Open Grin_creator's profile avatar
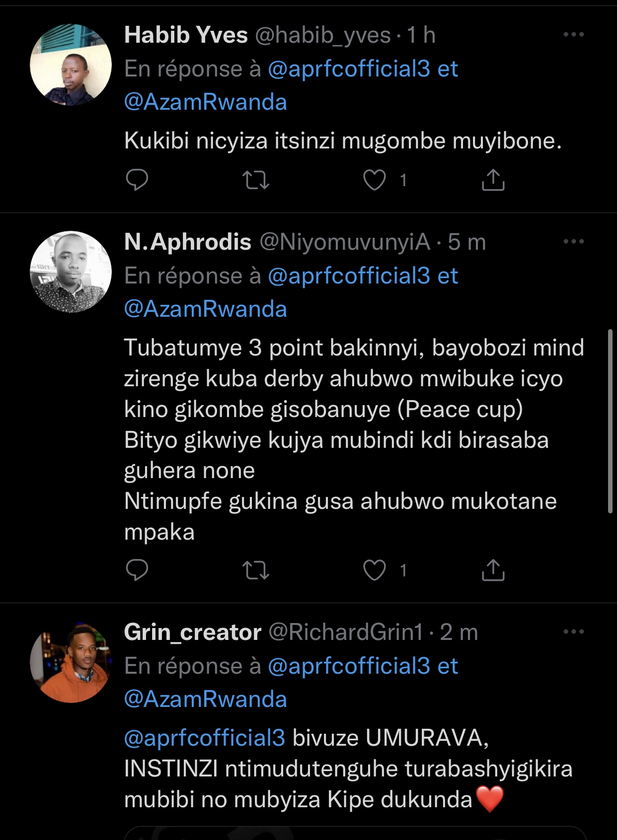617x840 pixels. (71, 662)
